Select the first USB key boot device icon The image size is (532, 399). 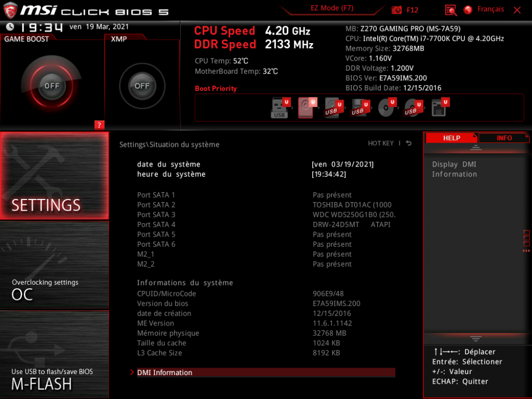[x=280, y=108]
